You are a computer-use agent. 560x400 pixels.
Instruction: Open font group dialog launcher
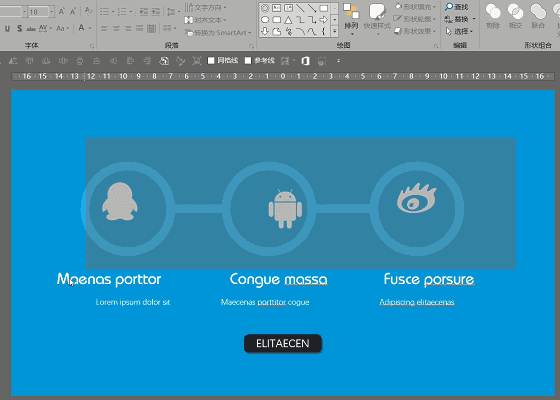(92, 46)
